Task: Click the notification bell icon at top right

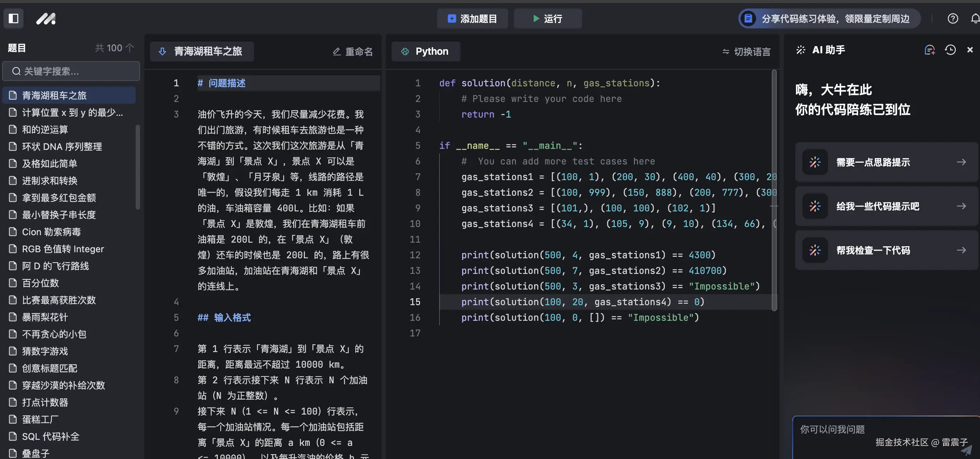Action: [974, 18]
